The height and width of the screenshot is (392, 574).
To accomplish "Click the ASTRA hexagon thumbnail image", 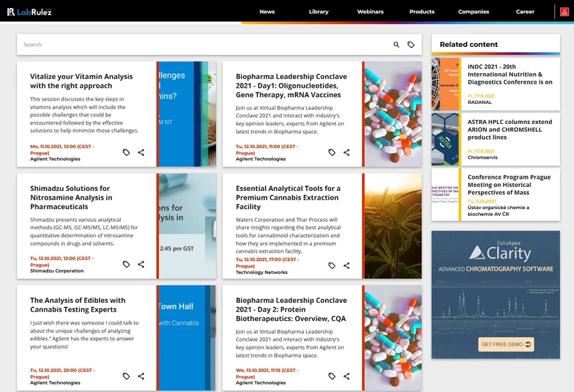I will [445, 139].
